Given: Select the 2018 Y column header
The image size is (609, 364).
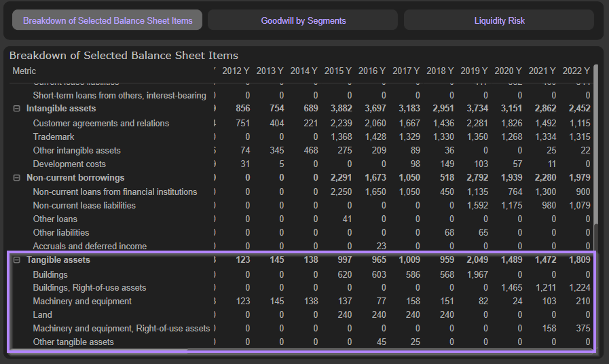Looking at the screenshot, I should (440, 71).
